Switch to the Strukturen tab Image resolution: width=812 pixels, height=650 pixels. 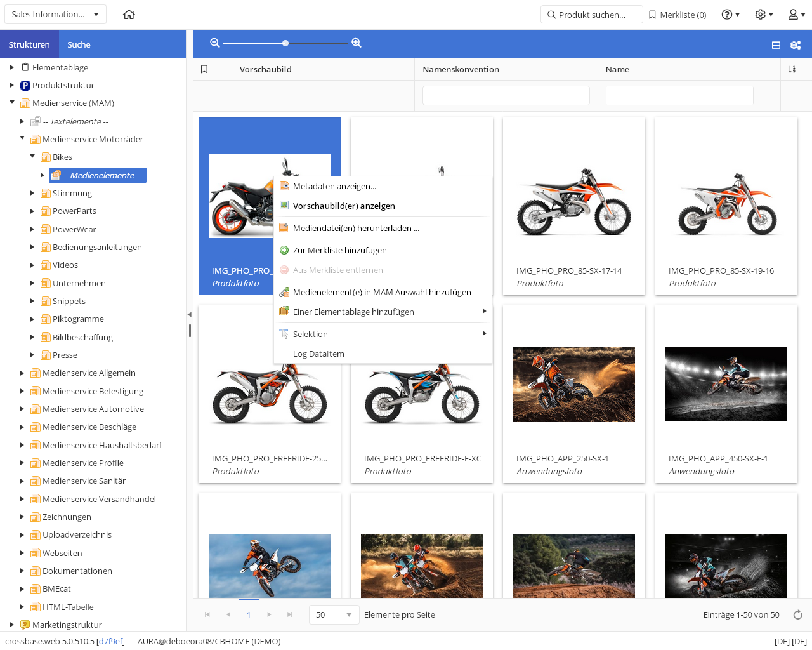(x=29, y=44)
